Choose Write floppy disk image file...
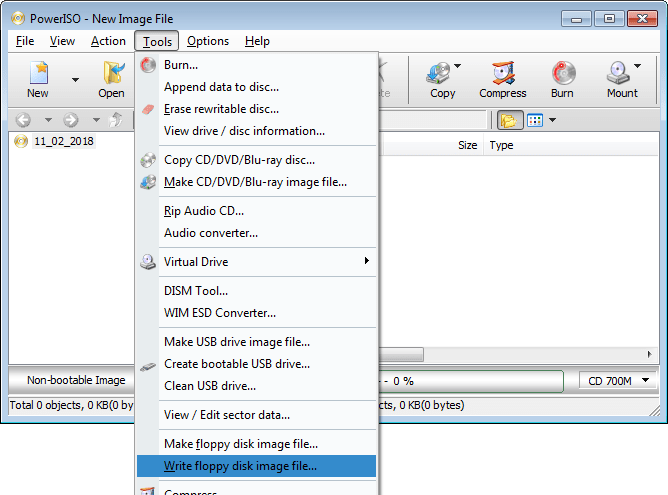This screenshot has height=495, width=668. click(256, 466)
